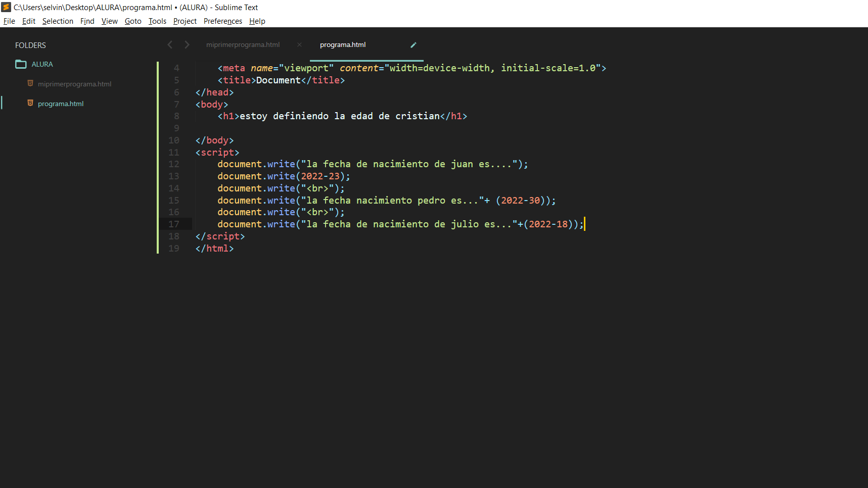The width and height of the screenshot is (868, 488).
Task: Close the miprimerprograma.html tab
Action: coord(299,44)
